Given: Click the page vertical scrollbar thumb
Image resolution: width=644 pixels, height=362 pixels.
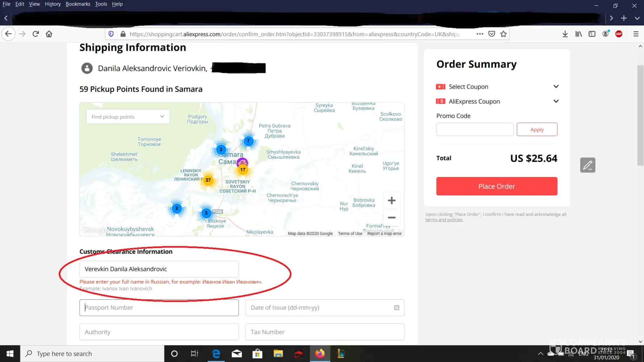Looking at the screenshot, I should (640, 115).
